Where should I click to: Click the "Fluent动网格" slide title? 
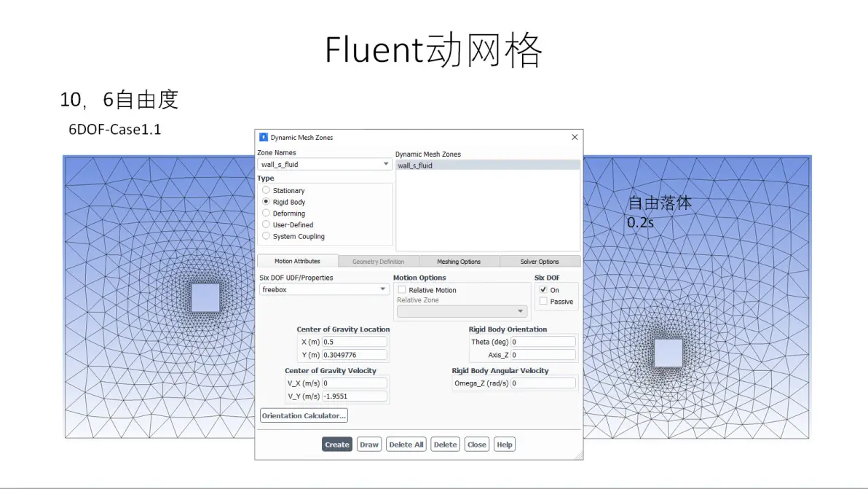(x=433, y=50)
